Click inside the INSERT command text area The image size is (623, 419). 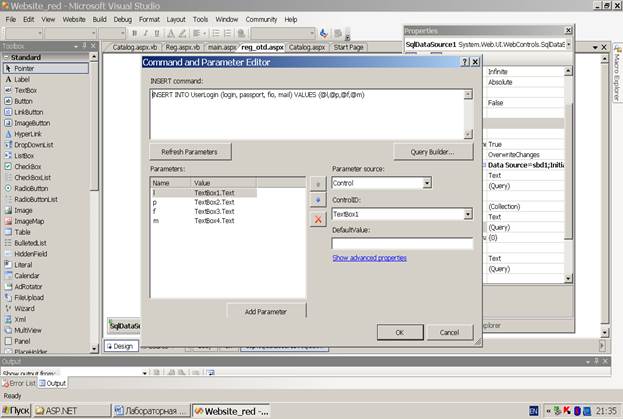point(307,114)
